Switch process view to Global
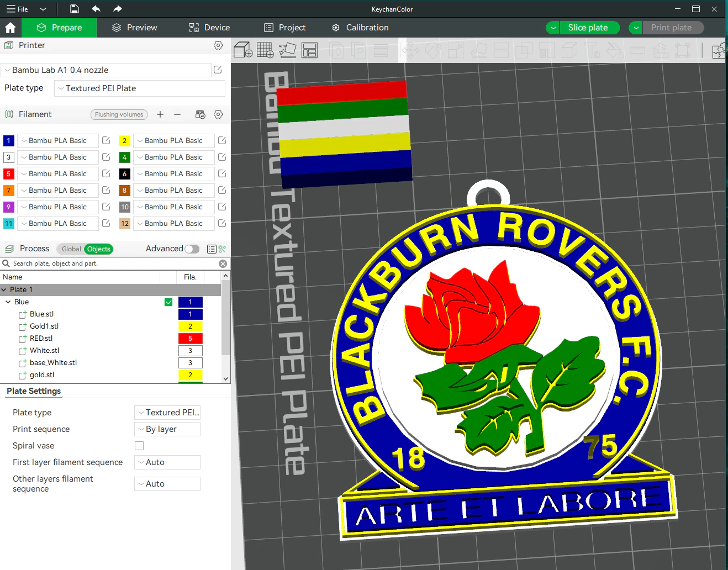 [x=71, y=249]
